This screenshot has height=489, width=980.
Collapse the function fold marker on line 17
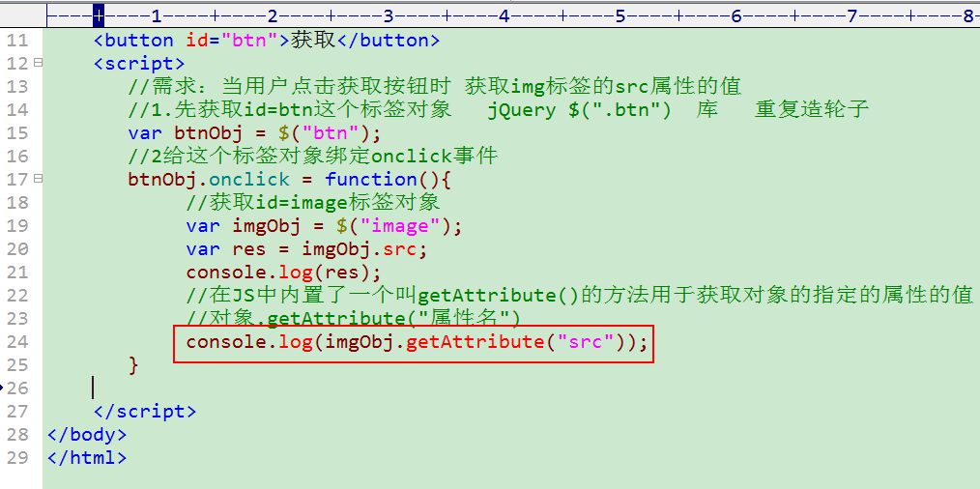point(38,179)
